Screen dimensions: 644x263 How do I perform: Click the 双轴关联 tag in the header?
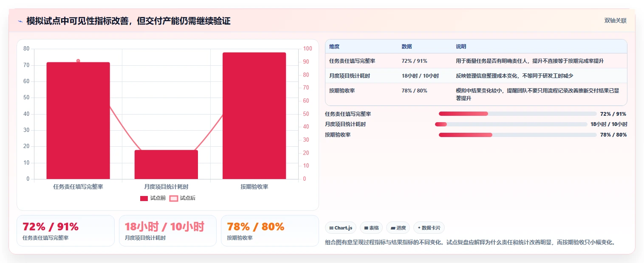click(x=616, y=21)
